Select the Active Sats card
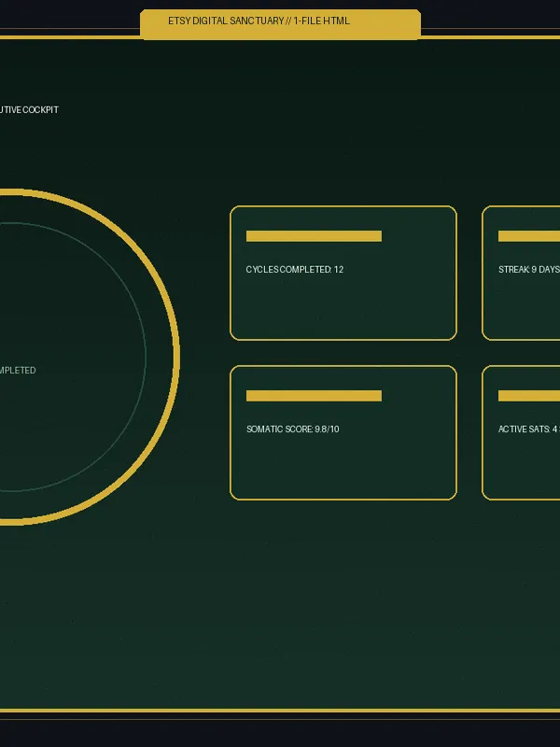Viewport: 560px width, 747px height. pyautogui.click(x=521, y=432)
